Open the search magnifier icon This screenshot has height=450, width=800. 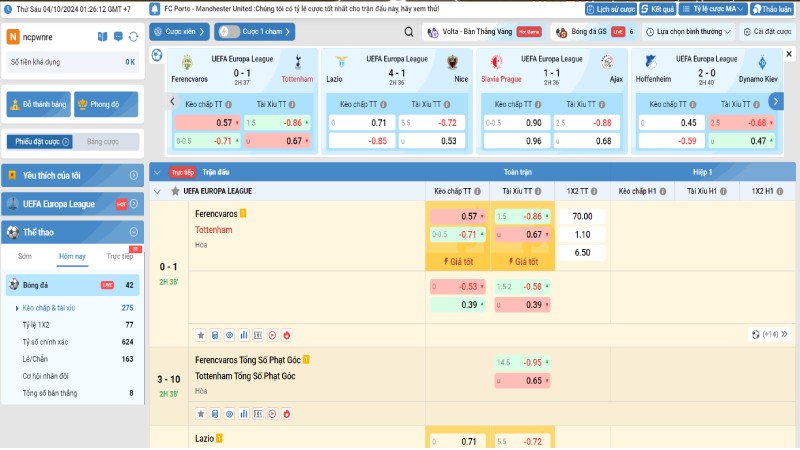409,32
